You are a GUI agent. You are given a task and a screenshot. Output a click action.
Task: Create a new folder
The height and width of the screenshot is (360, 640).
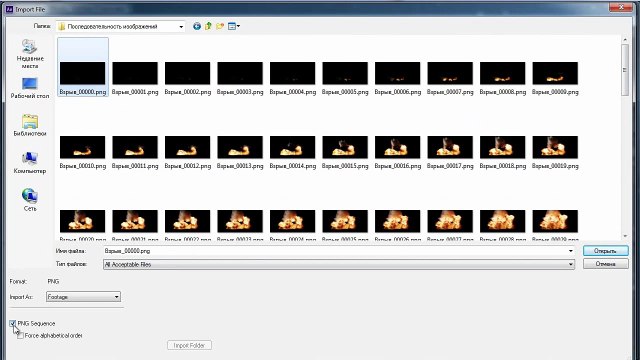pos(220,27)
